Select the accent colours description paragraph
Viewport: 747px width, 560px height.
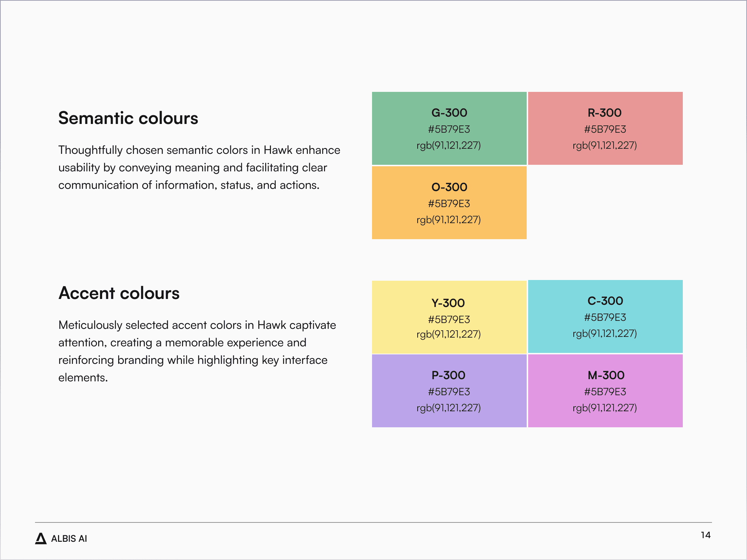click(197, 351)
